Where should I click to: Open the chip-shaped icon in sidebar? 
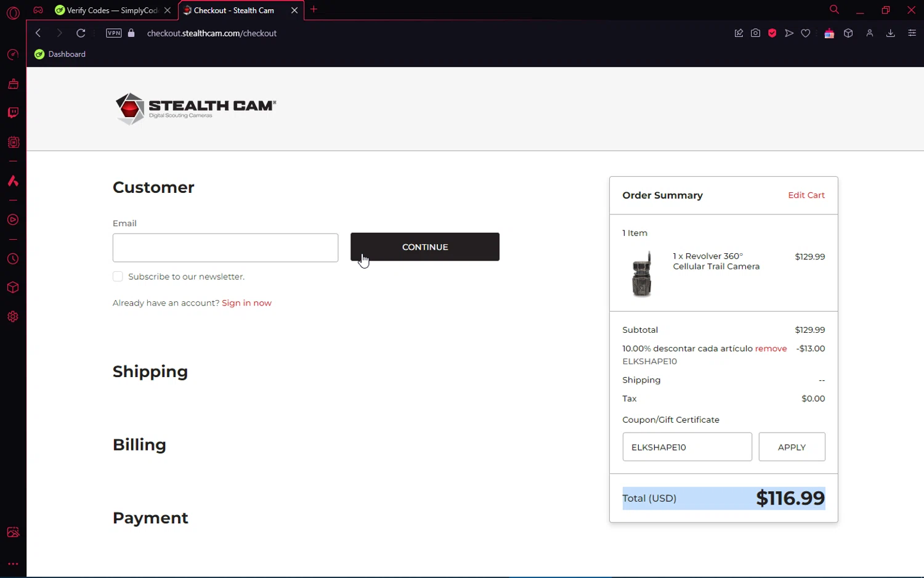point(13,142)
